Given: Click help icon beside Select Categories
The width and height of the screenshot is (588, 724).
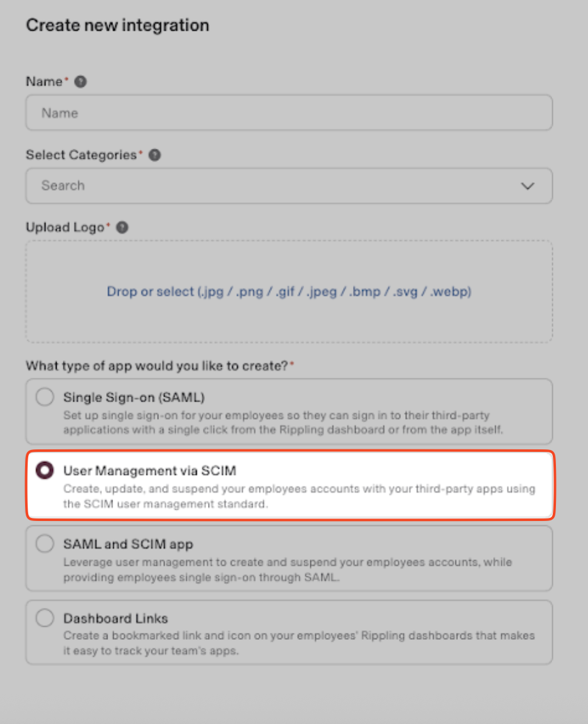Looking at the screenshot, I should (x=155, y=155).
